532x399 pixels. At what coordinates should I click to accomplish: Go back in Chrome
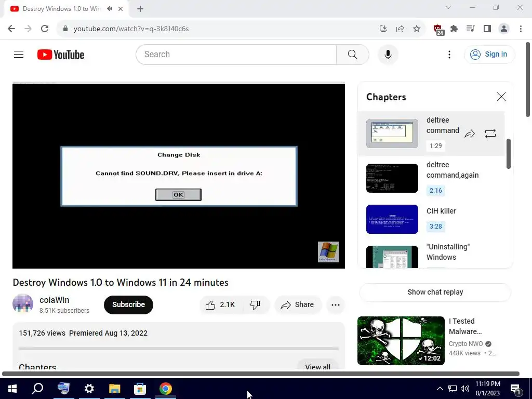pyautogui.click(x=11, y=29)
